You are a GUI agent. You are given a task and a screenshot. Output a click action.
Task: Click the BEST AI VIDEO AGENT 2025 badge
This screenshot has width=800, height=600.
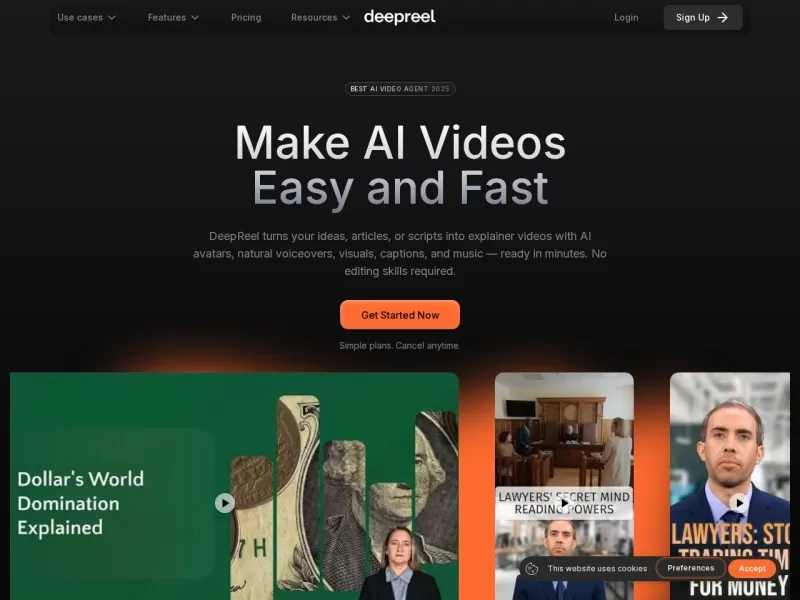click(x=399, y=88)
